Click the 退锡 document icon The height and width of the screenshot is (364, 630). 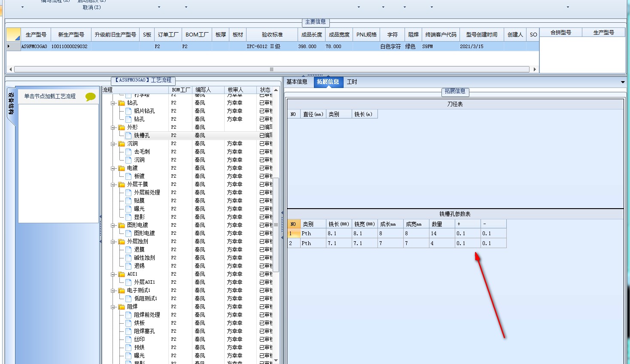point(128,266)
